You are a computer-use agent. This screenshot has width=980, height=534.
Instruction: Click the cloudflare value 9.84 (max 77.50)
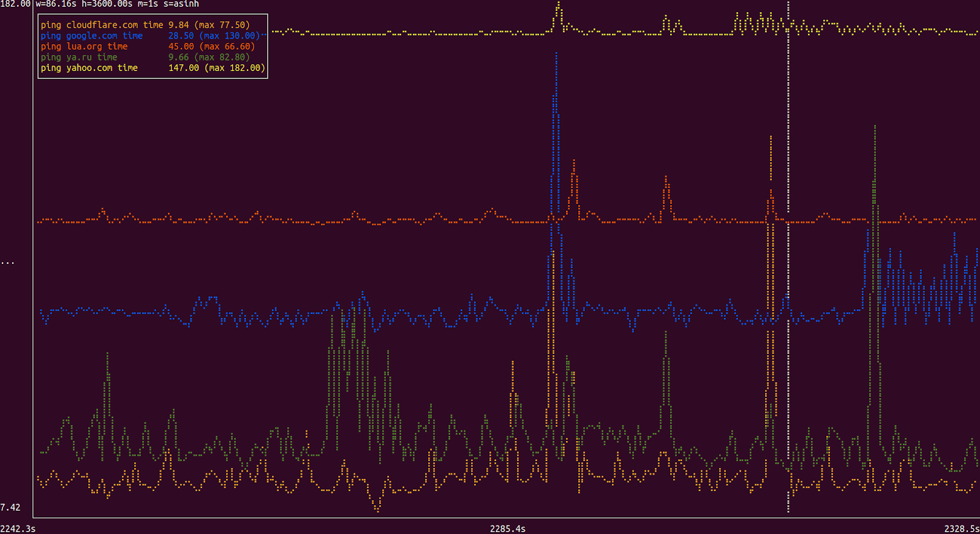pos(209,25)
